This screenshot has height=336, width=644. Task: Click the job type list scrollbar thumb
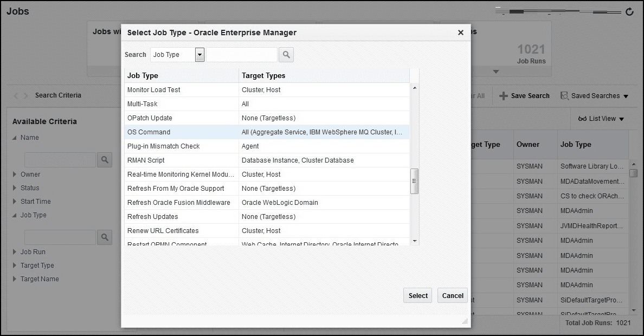[x=415, y=181]
